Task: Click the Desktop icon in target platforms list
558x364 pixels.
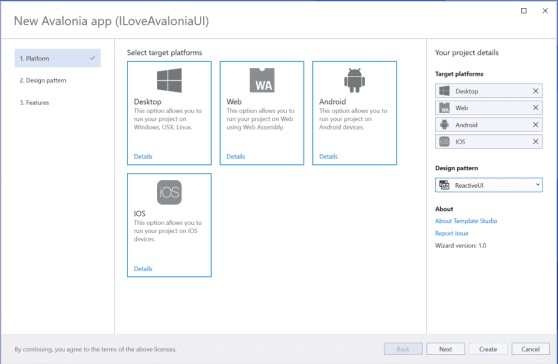Action: tap(444, 91)
